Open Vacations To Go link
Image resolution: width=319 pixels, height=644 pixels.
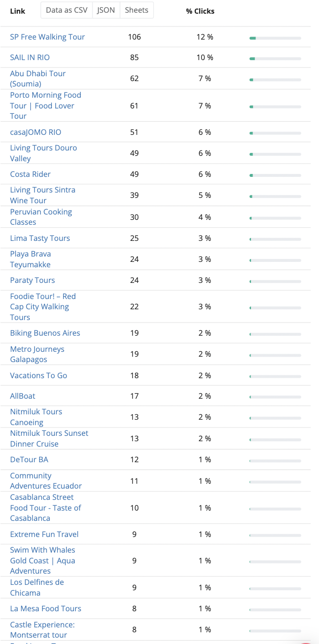tap(39, 375)
